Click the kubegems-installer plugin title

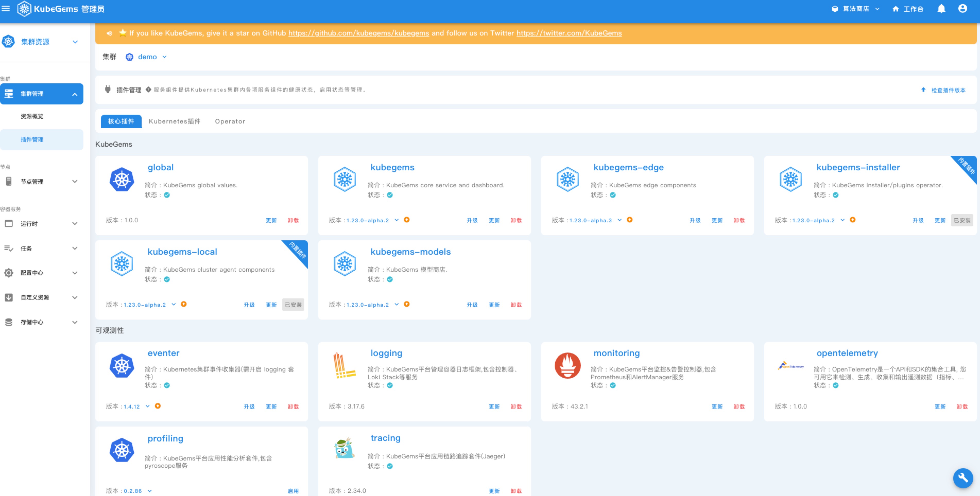pos(858,167)
